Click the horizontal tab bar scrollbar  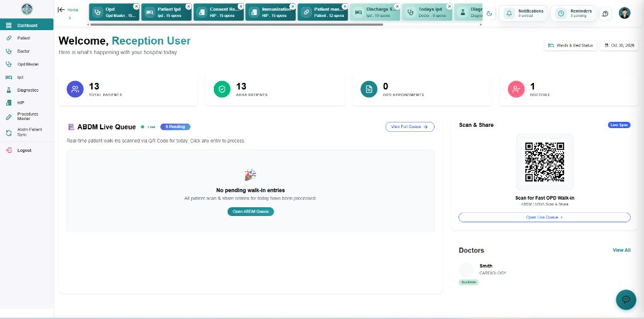point(236,24)
